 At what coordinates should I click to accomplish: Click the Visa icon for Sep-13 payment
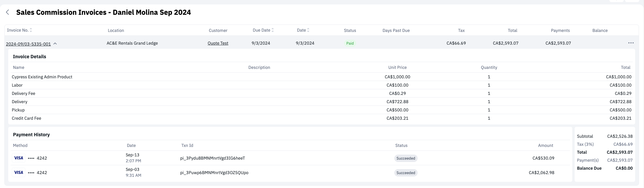tap(19, 158)
